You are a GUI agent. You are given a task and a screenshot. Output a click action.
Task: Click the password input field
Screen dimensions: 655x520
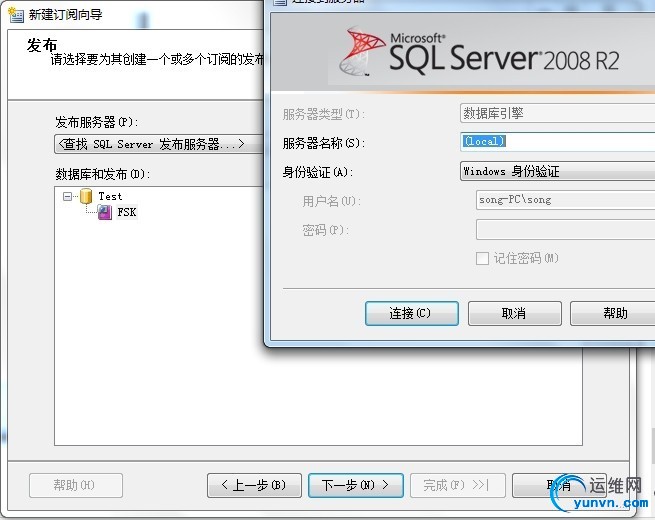coord(565,229)
